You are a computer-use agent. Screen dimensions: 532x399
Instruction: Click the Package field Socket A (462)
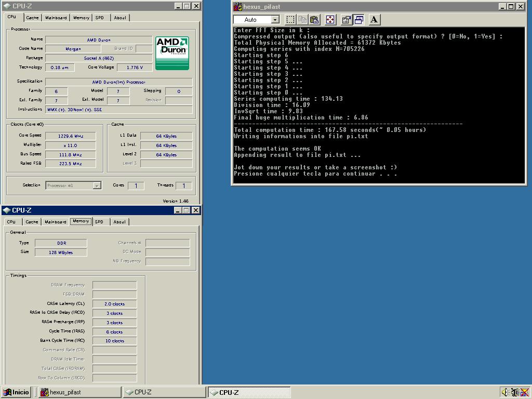[x=99, y=58]
